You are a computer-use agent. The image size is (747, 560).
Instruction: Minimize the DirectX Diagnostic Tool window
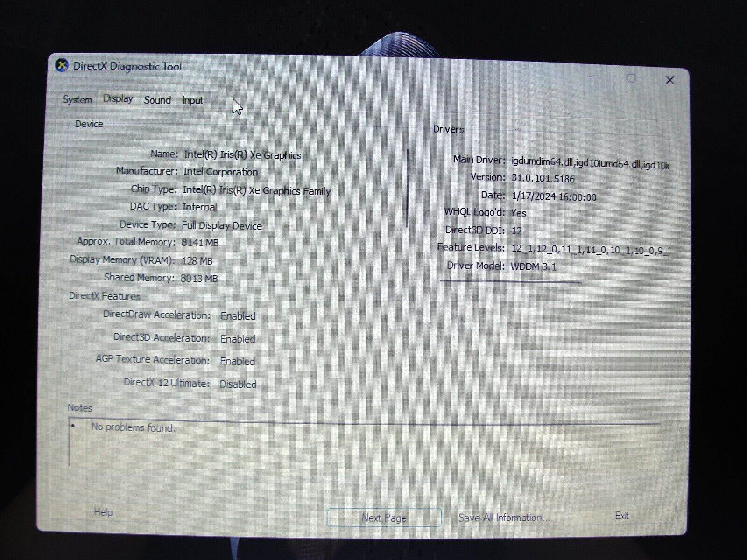[x=593, y=77]
